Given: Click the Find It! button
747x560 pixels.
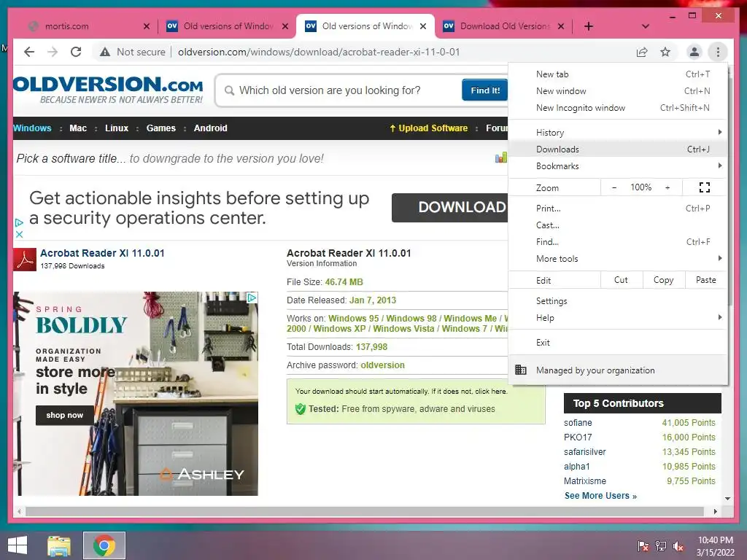Looking at the screenshot, I should (485, 90).
